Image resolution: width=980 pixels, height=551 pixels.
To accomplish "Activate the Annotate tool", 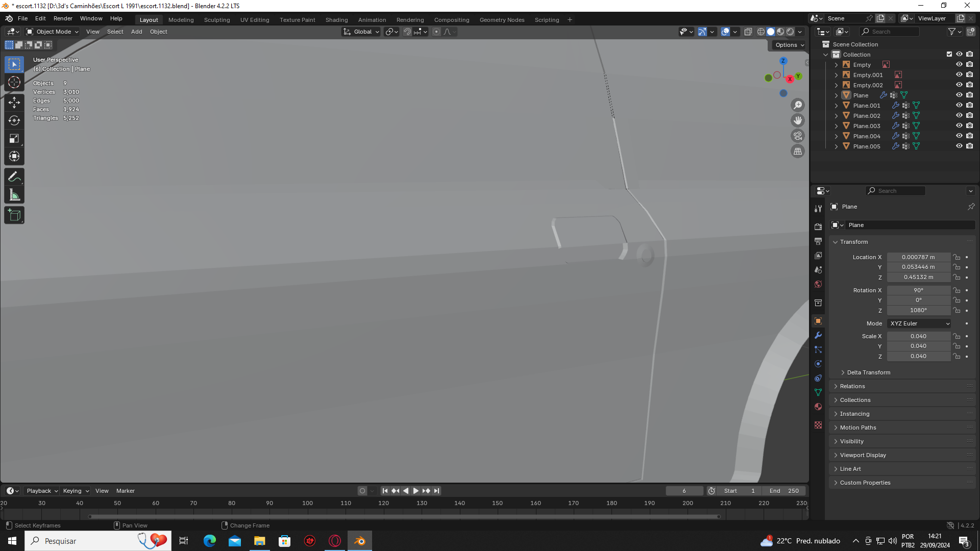I will pyautogui.click(x=14, y=177).
